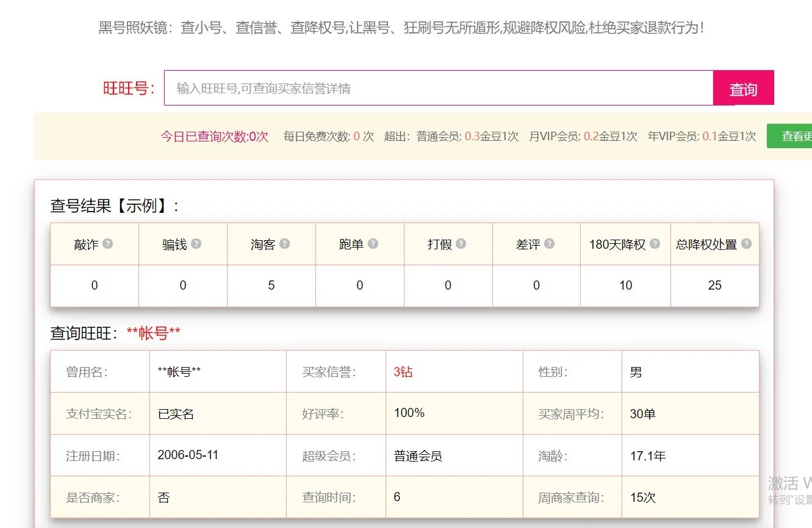This screenshot has width=812, height=528.
Task: Click the registration date 2006-05-11
Action: pos(188,455)
